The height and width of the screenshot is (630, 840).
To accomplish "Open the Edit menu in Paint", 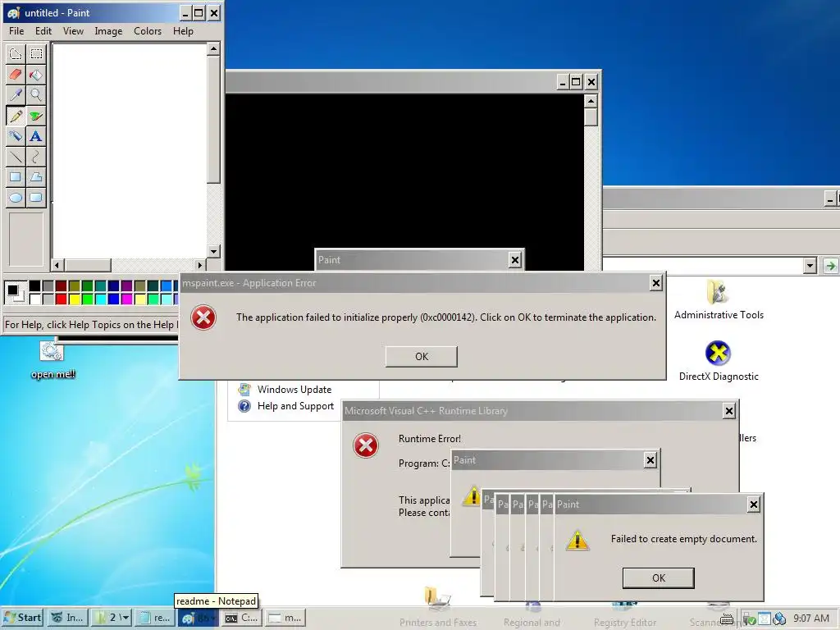I will (43, 31).
